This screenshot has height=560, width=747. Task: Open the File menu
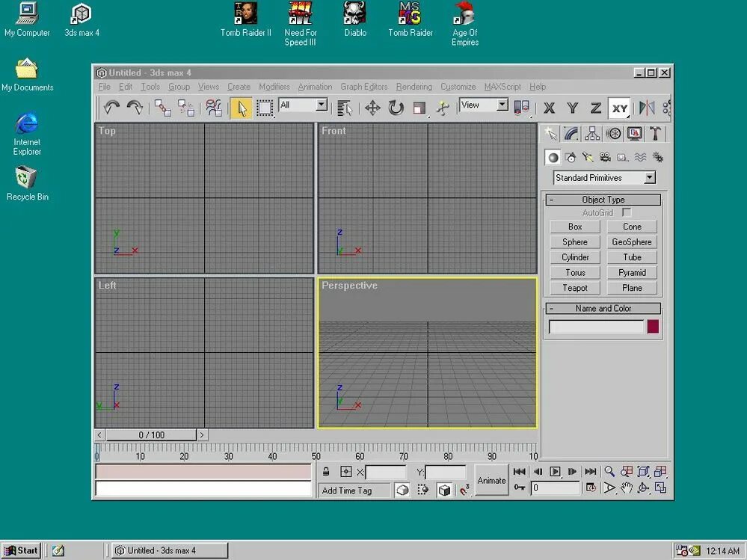point(105,87)
